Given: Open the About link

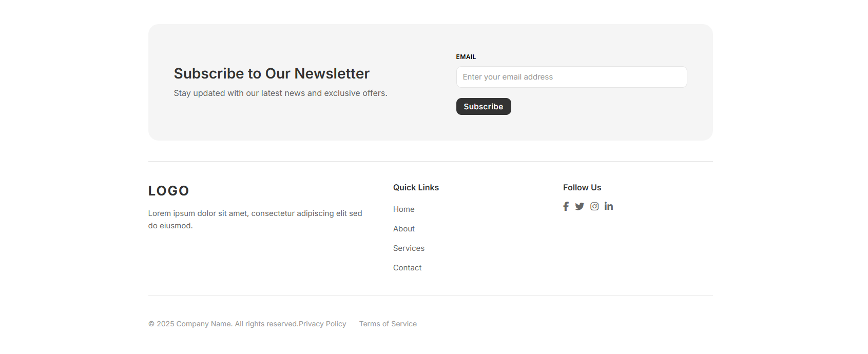Looking at the screenshot, I should 403,229.
